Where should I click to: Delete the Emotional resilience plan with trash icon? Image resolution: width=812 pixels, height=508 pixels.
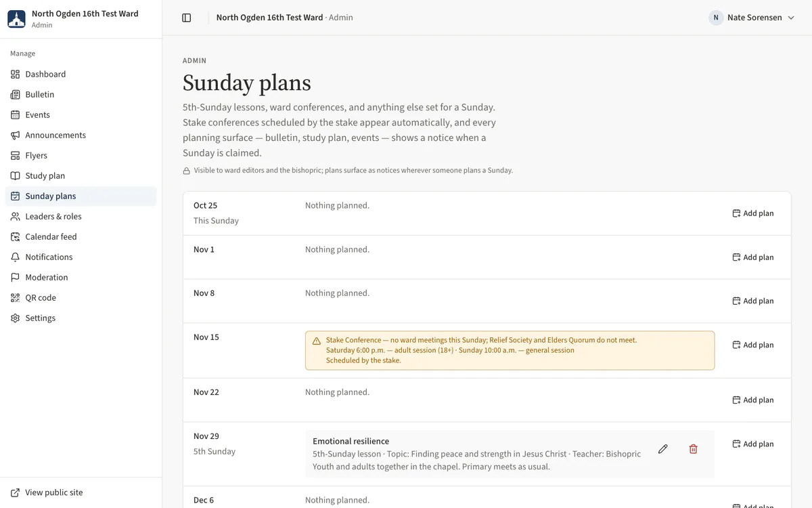point(694,449)
